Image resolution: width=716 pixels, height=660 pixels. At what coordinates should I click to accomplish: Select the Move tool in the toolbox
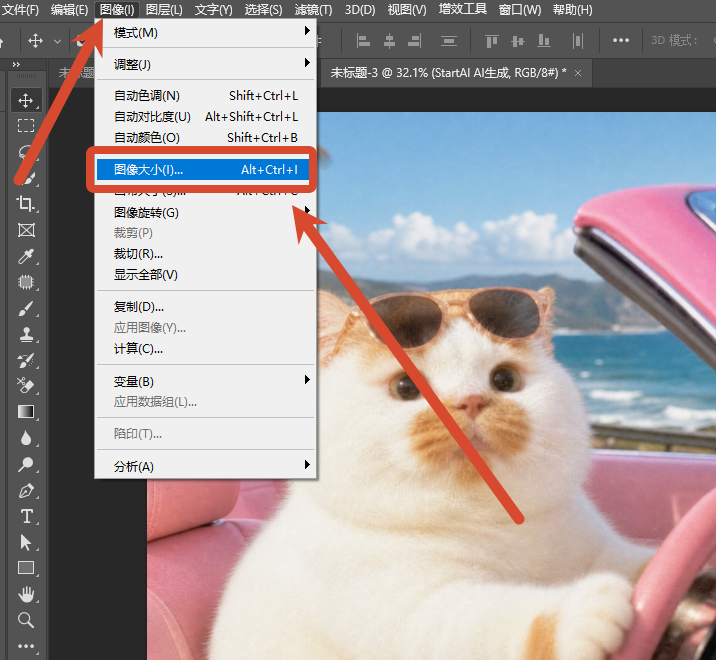[26, 100]
